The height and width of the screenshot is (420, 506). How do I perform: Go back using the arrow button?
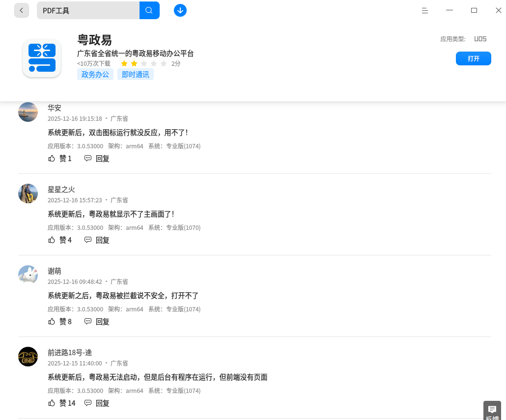pyautogui.click(x=22, y=10)
